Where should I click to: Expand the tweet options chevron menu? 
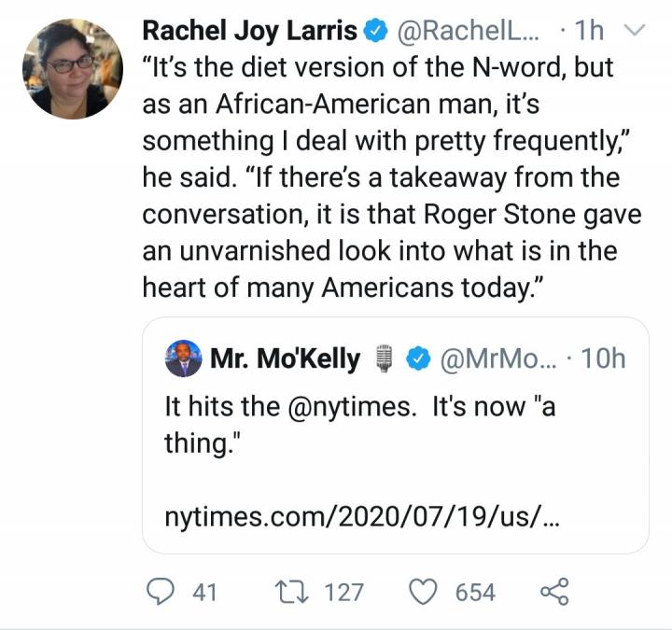pyautogui.click(x=634, y=31)
